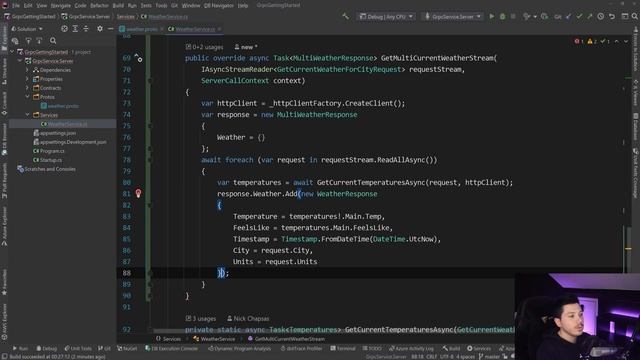Collapse the GrpcGettingStarted solution node
This screenshot has height=360, width=640.
click(12, 52)
